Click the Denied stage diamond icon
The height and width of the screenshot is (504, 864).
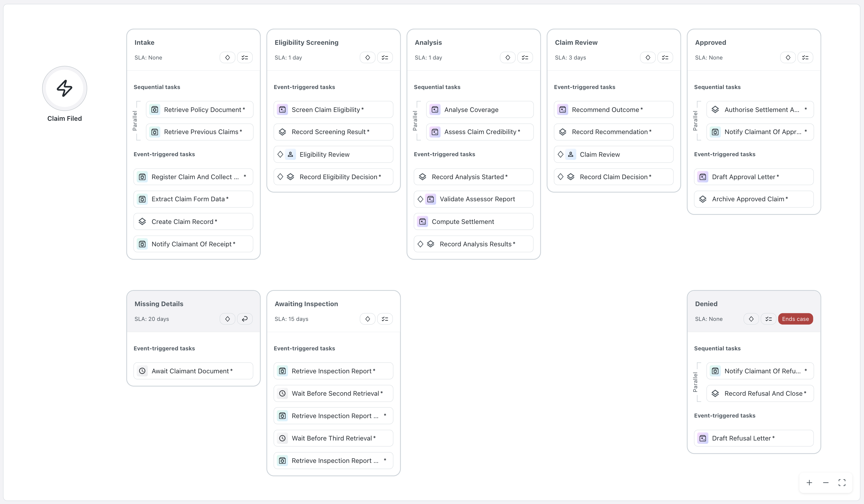coord(751,319)
